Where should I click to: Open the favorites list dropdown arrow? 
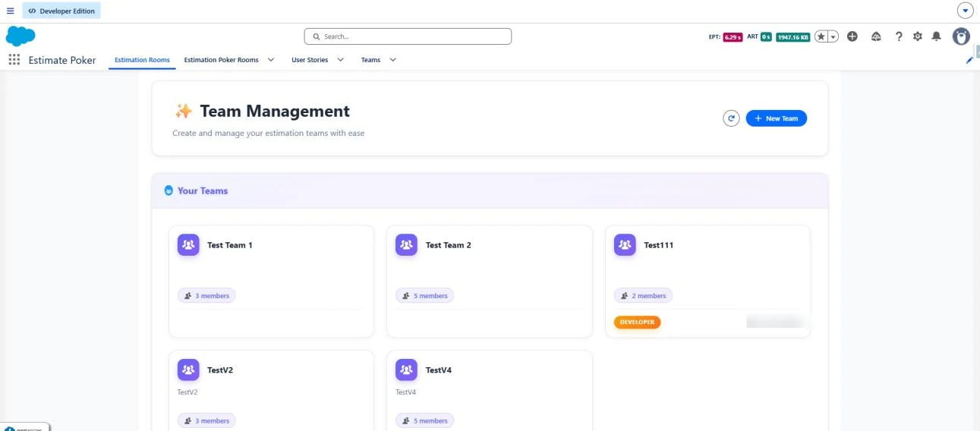[833, 36]
